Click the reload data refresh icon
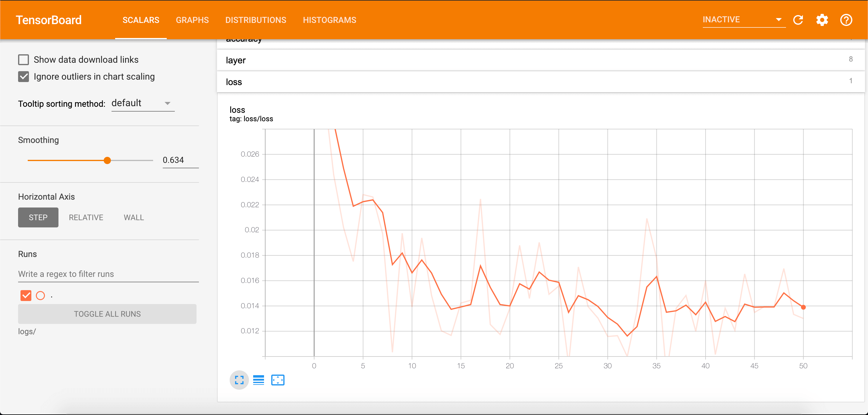The height and width of the screenshot is (415, 868). tap(798, 20)
